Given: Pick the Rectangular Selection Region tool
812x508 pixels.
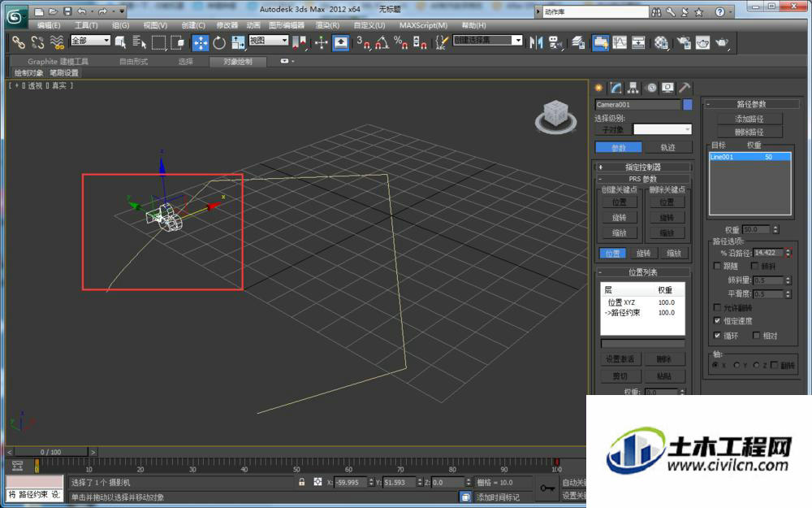Looking at the screenshot, I should click(158, 42).
